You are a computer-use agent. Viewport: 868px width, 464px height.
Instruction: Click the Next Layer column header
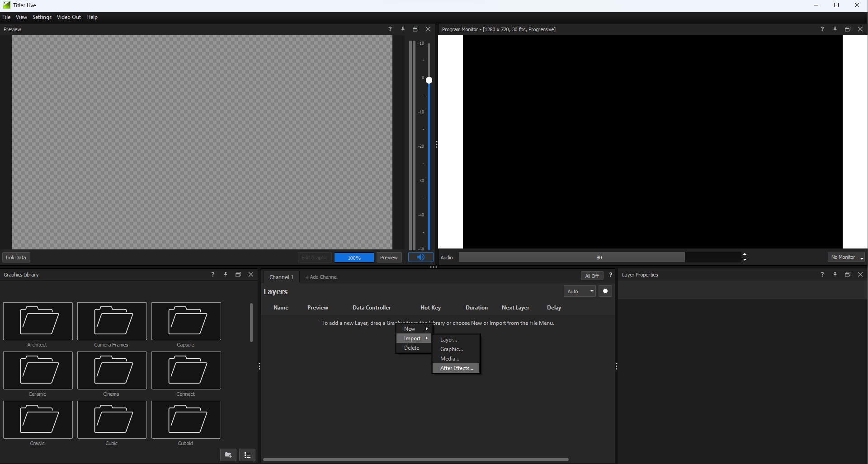tap(515, 308)
